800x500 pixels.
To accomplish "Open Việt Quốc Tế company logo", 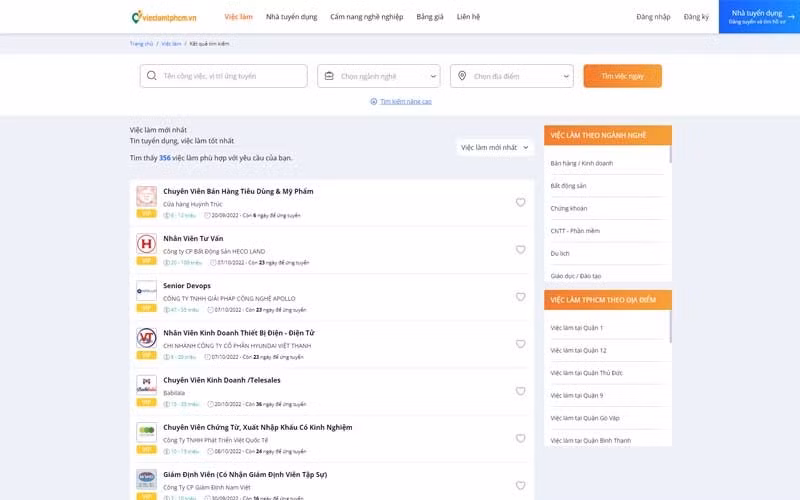I will pyautogui.click(x=146, y=432).
